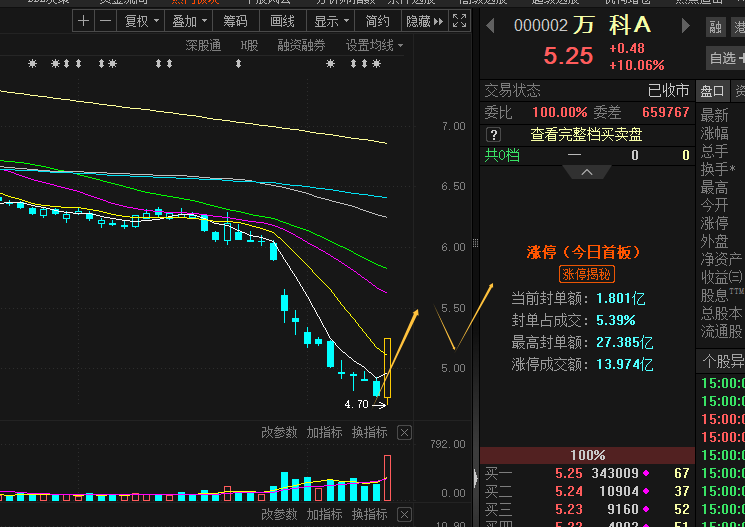Select the 买三 bid price 5.23
The image size is (745, 527).
pyautogui.click(x=569, y=509)
